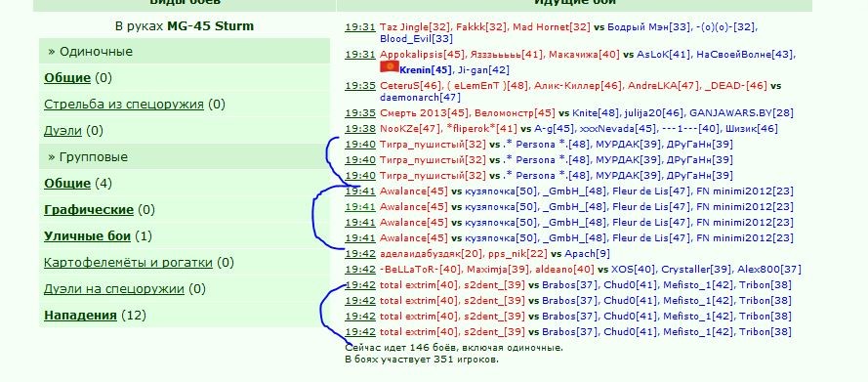View player Knite[48]
The width and height of the screenshot is (868, 382).
click(596, 113)
